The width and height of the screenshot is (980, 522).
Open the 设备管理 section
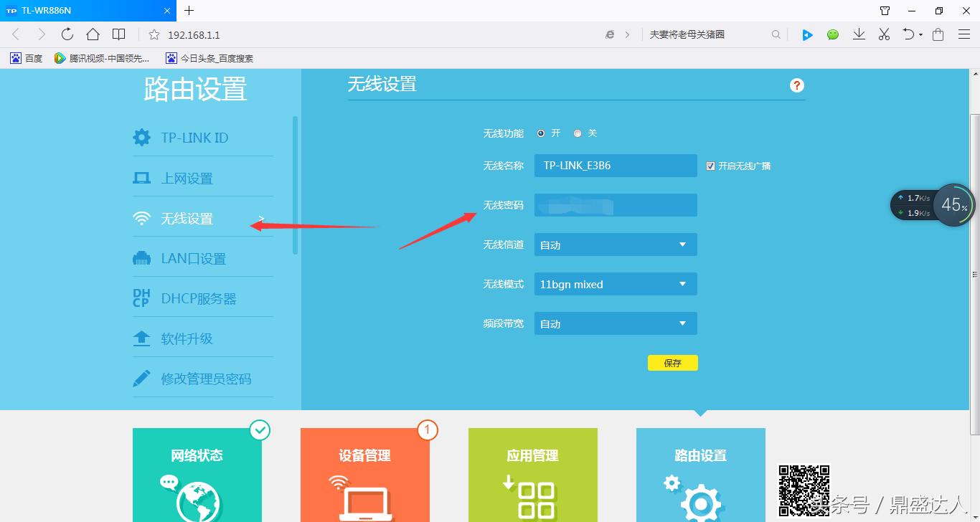tap(365, 455)
